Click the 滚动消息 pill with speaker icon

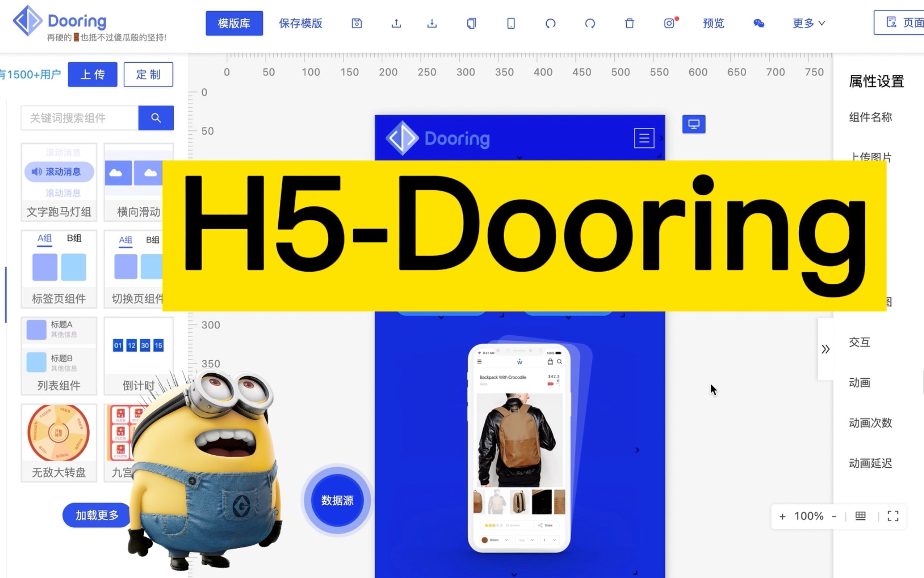coord(59,171)
